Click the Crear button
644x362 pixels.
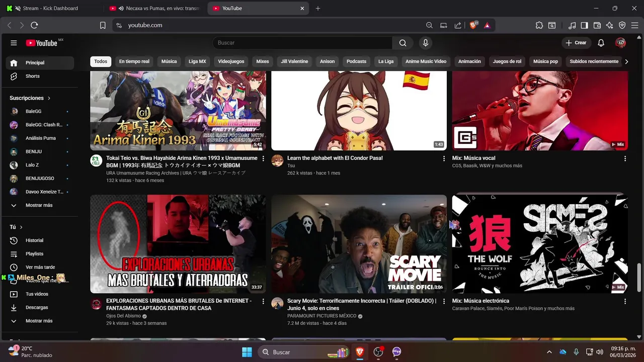click(x=576, y=43)
